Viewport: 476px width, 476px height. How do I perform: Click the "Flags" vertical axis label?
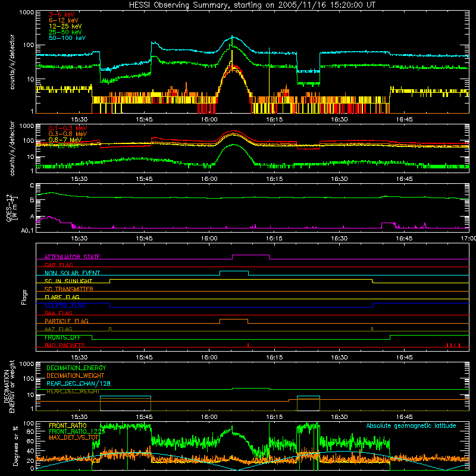tap(24, 297)
